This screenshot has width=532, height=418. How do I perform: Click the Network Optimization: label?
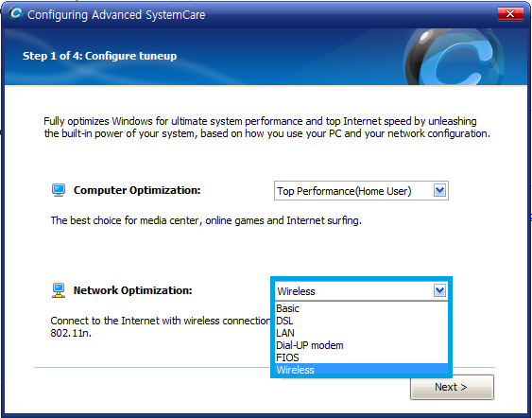(x=132, y=290)
